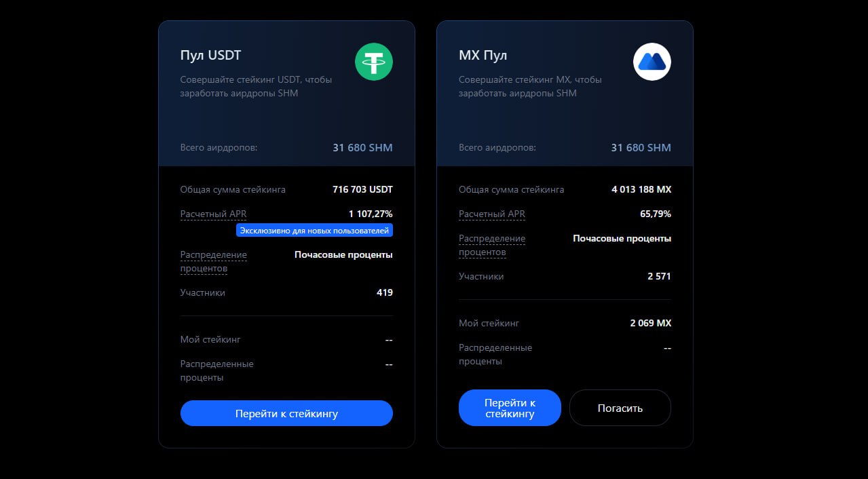Click 'Расчетный APR' label in USDT pool

[x=214, y=214]
